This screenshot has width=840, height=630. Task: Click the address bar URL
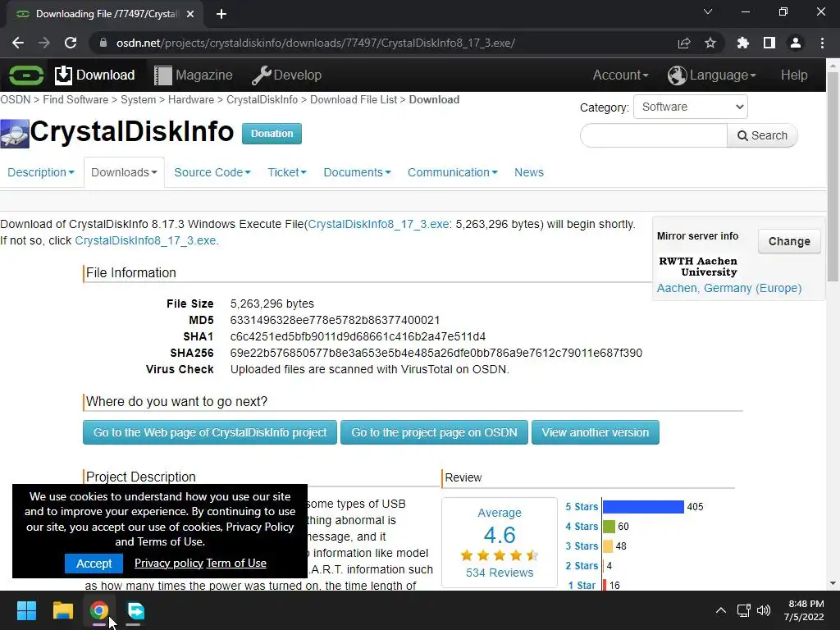coord(316,43)
